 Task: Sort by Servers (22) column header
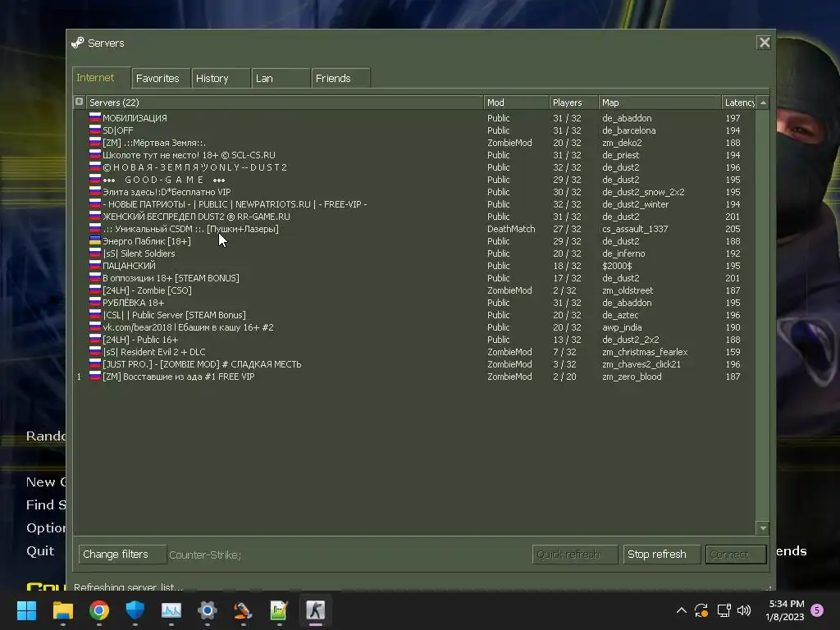285,103
